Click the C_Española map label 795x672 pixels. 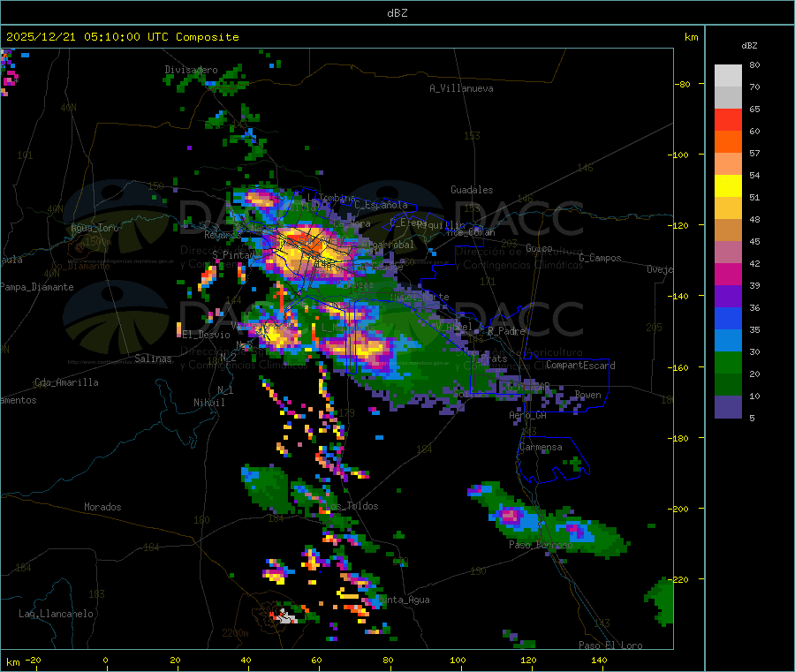tap(381, 205)
